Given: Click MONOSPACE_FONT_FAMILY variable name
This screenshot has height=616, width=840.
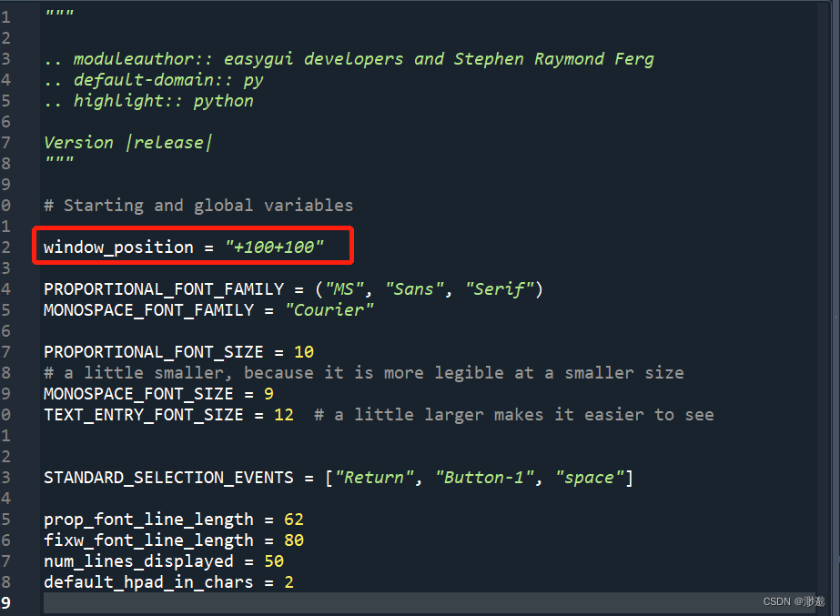Looking at the screenshot, I should coord(149,310).
